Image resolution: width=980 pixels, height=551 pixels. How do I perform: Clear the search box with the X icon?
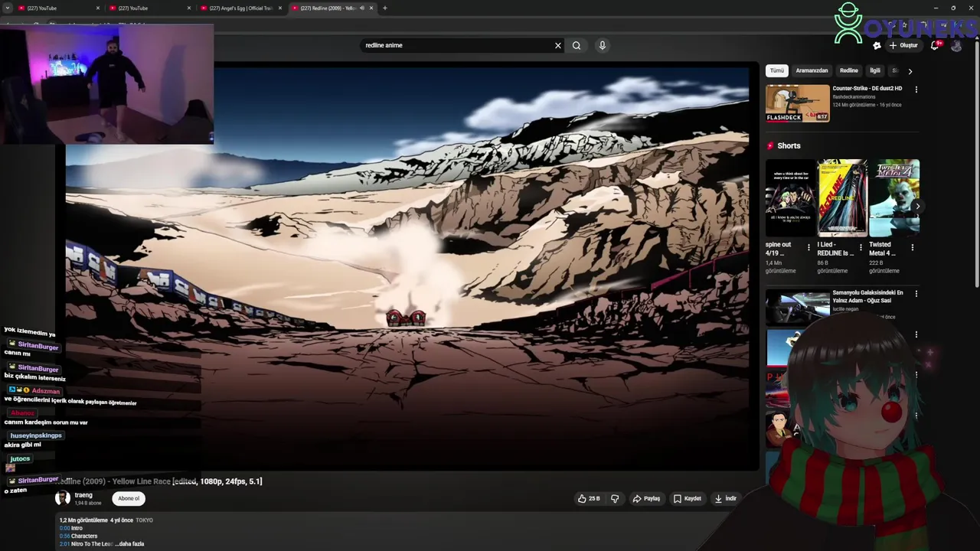pos(558,45)
